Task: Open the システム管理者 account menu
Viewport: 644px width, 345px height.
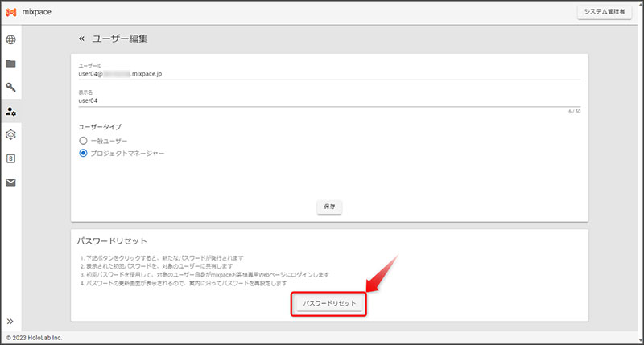Action: coord(606,12)
